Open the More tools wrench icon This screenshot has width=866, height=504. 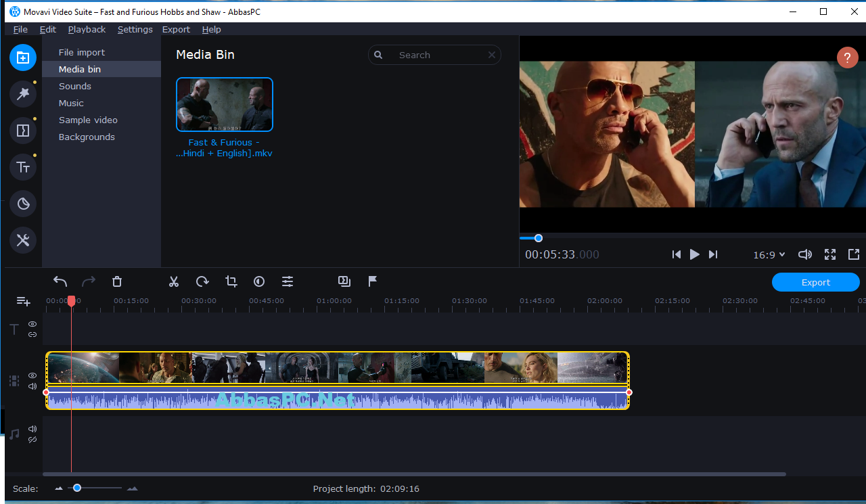[23, 240]
